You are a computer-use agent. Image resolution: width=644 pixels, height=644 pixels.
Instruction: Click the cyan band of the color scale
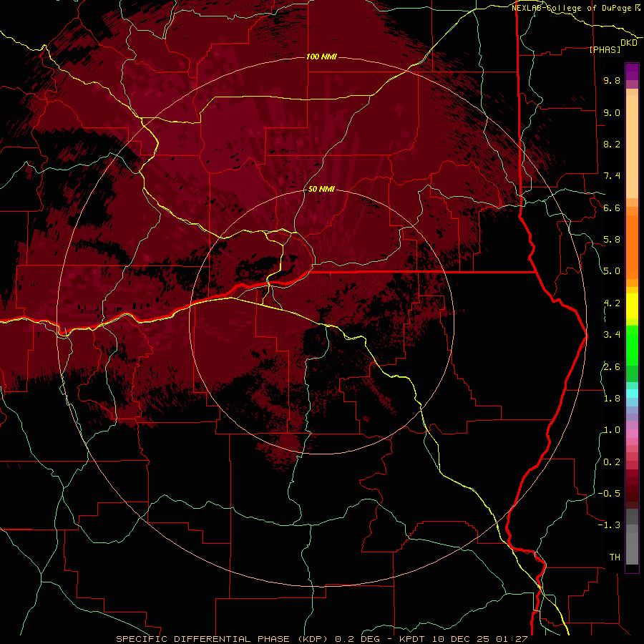point(632,394)
